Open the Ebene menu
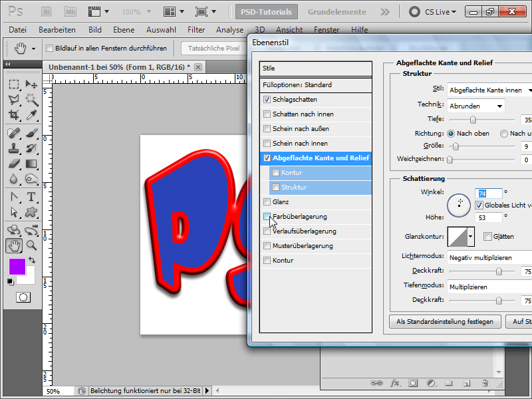Image resolution: width=532 pixels, height=399 pixels. [x=124, y=30]
